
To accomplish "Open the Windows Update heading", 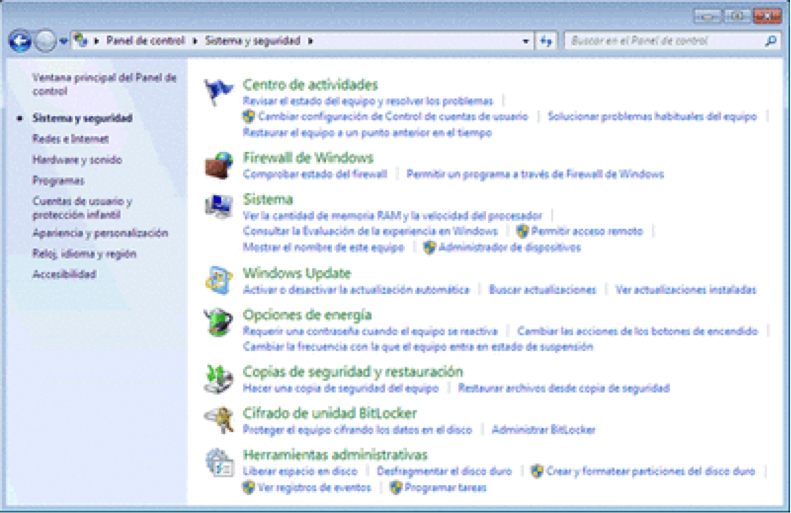I will (x=297, y=273).
